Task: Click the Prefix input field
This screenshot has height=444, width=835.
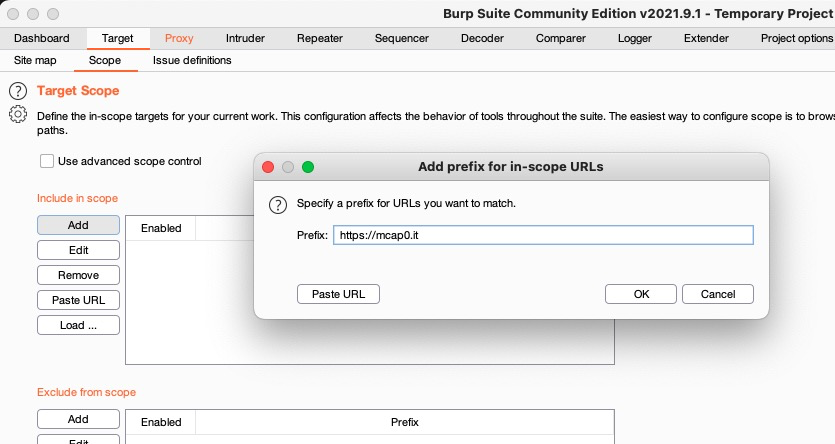Action: pyautogui.click(x=543, y=235)
